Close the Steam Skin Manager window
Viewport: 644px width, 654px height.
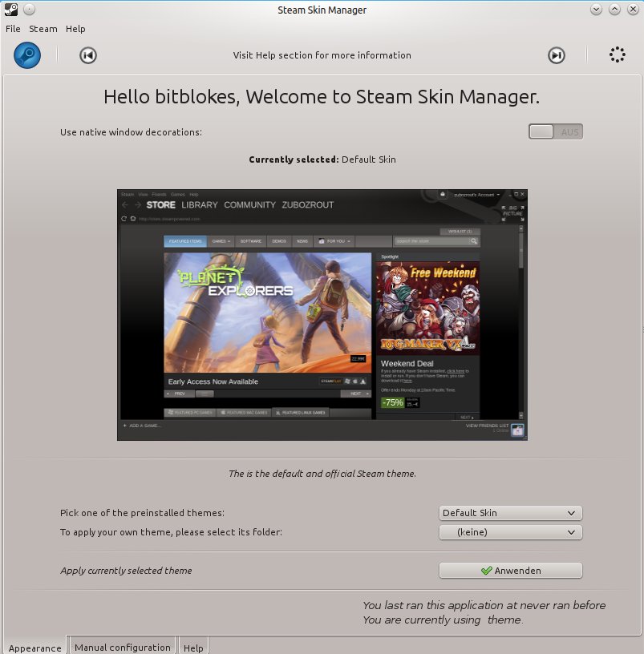(633, 9)
